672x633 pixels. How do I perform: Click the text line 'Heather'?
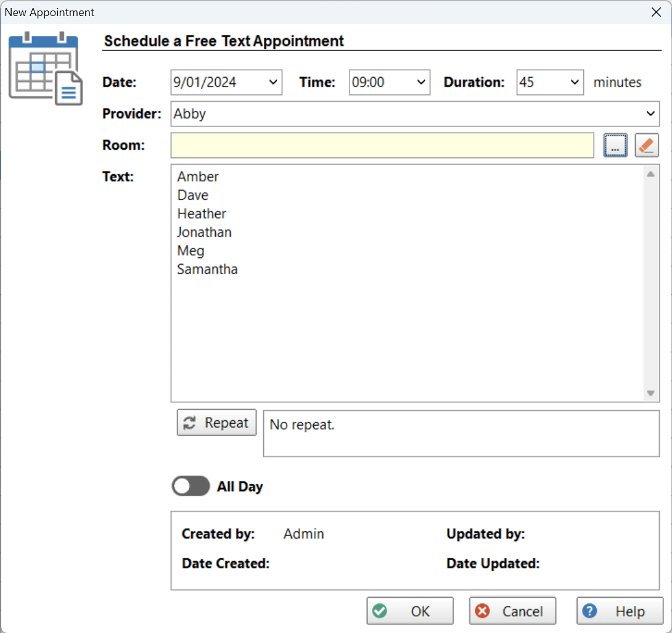pyautogui.click(x=202, y=213)
